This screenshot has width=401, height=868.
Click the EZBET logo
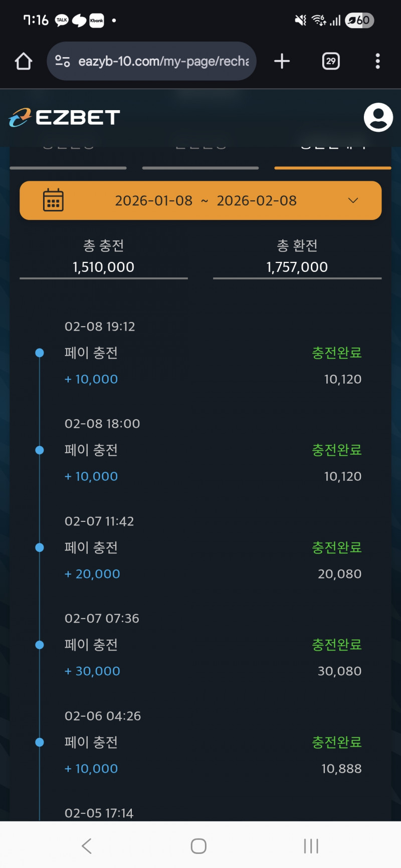click(x=64, y=118)
